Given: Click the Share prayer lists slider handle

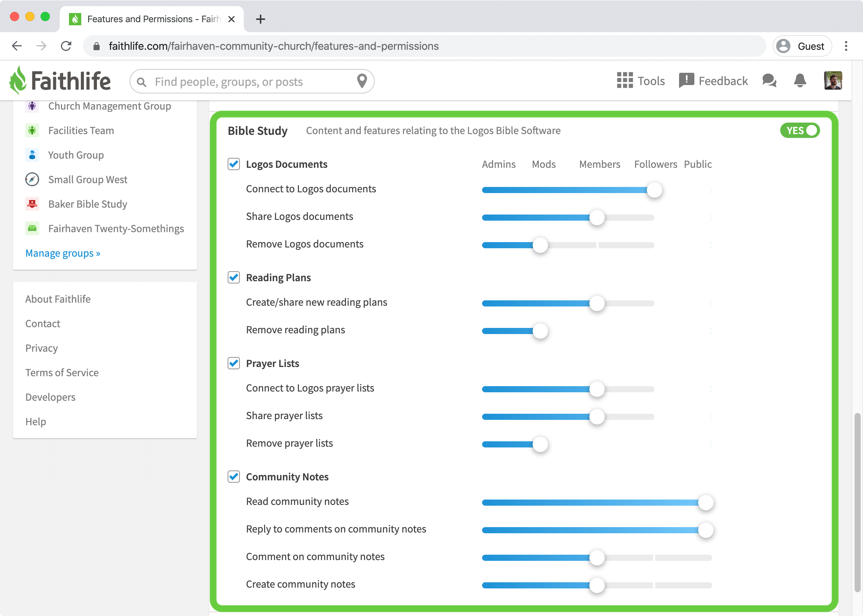Looking at the screenshot, I should (x=597, y=417).
